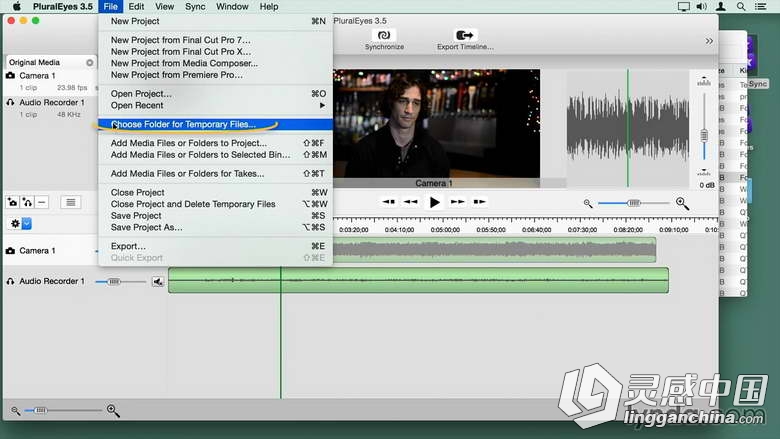The width and height of the screenshot is (780, 439).
Task: Click the remove bin minus button
Action: point(42,202)
